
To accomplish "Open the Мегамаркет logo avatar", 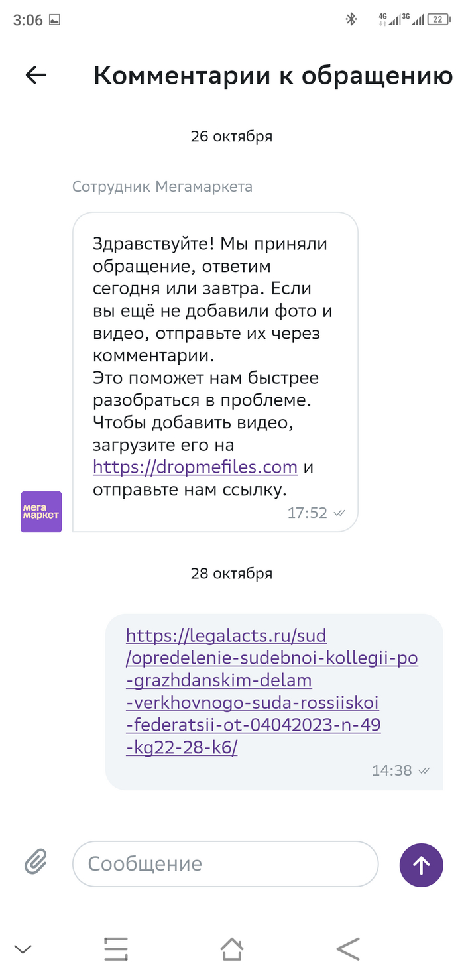I will [40, 512].
